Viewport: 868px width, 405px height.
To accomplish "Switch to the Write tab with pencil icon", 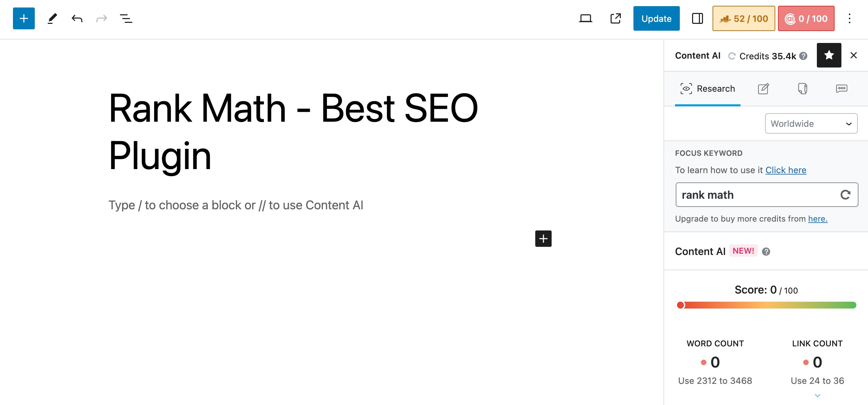I will click(x=763, y=89).
